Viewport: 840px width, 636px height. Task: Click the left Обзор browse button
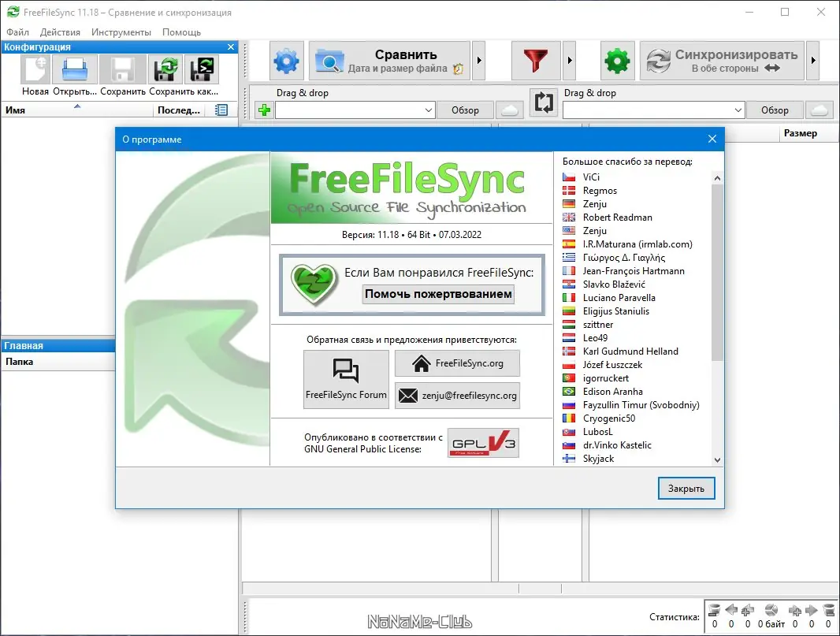[x=464, y=110]
